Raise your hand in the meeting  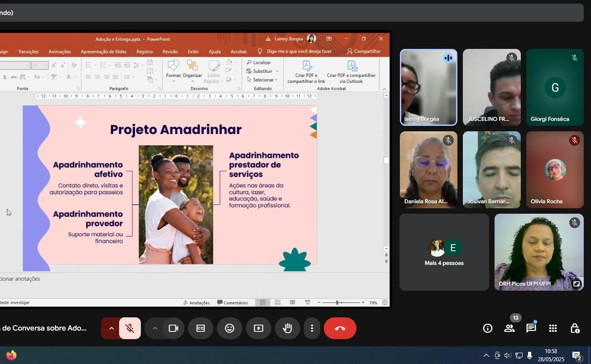coord(288,328)
